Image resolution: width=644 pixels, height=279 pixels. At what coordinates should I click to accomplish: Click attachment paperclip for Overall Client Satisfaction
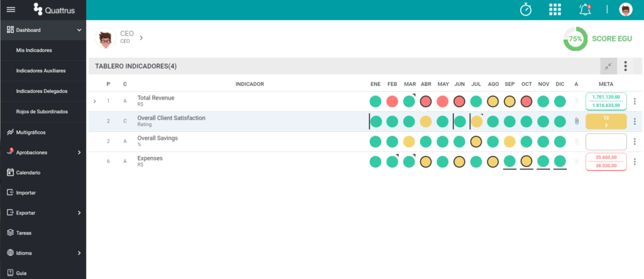tap(576, 121)
